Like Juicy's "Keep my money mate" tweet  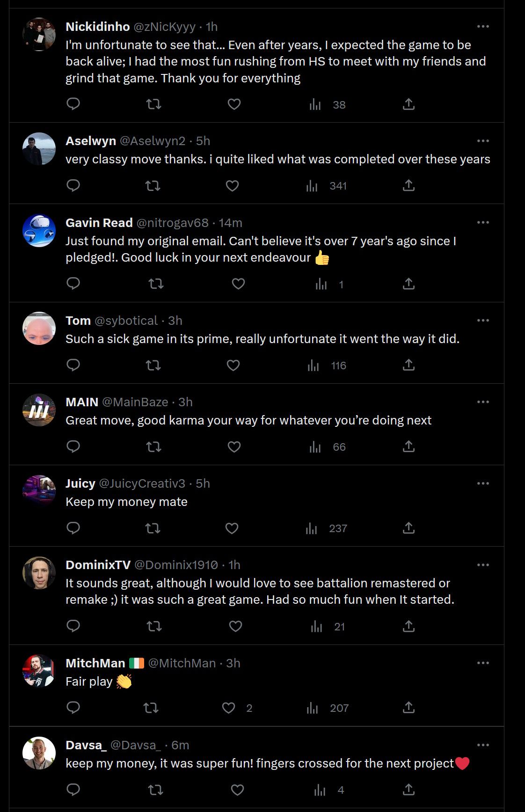coord(232,528)
